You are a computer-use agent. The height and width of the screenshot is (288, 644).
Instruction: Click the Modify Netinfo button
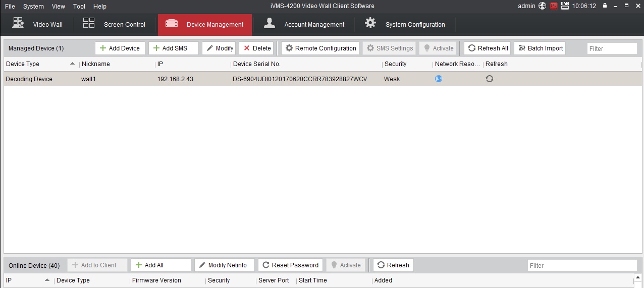pyautogui.click(x=223, y=265)
